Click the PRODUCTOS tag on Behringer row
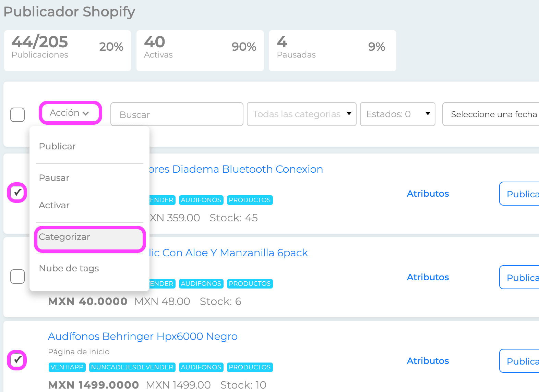 (250, 367)
